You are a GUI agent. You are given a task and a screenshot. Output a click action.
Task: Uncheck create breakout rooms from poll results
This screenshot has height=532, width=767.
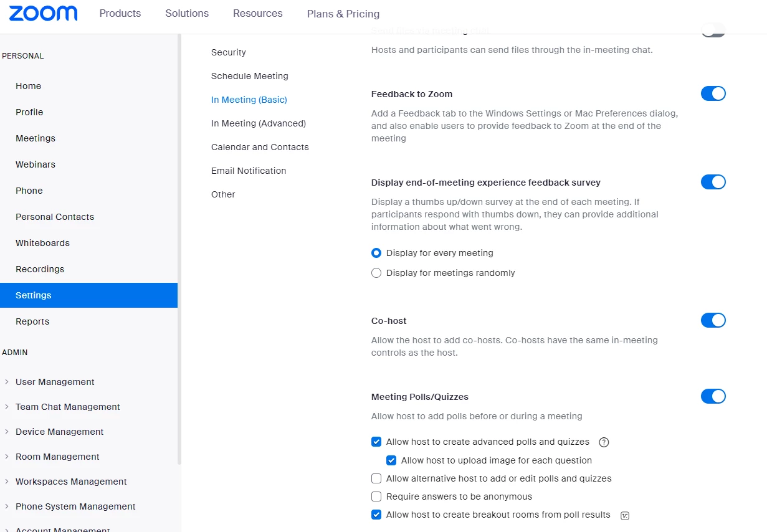coord(376,515)
